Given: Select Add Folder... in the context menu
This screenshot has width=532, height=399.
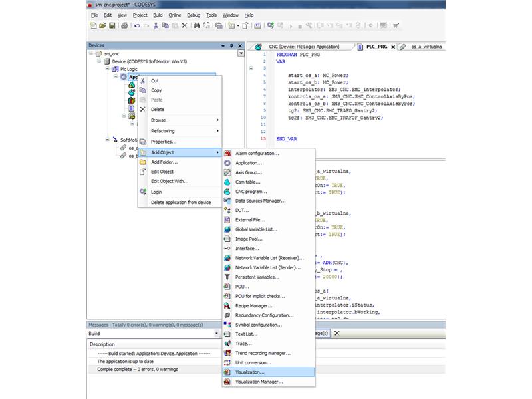Looking at the screenshot, I should pos(180,162).
